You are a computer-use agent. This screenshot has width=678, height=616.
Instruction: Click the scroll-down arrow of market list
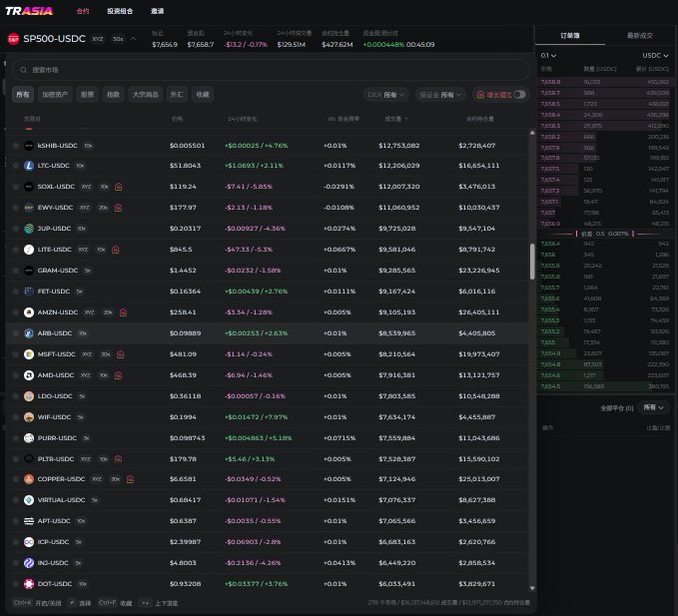(x=532, y=588)
